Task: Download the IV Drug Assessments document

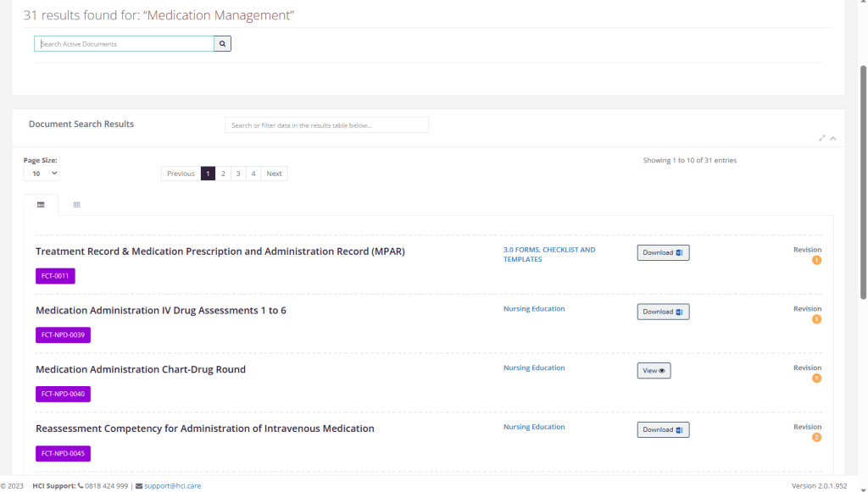Action: [x=663, y=312]
